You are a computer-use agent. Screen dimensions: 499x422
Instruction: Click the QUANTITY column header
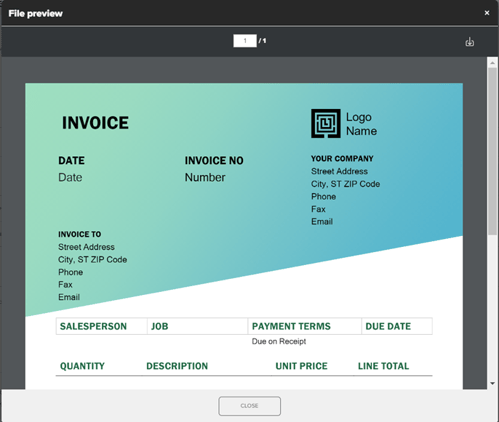click(x=82, y=366)
